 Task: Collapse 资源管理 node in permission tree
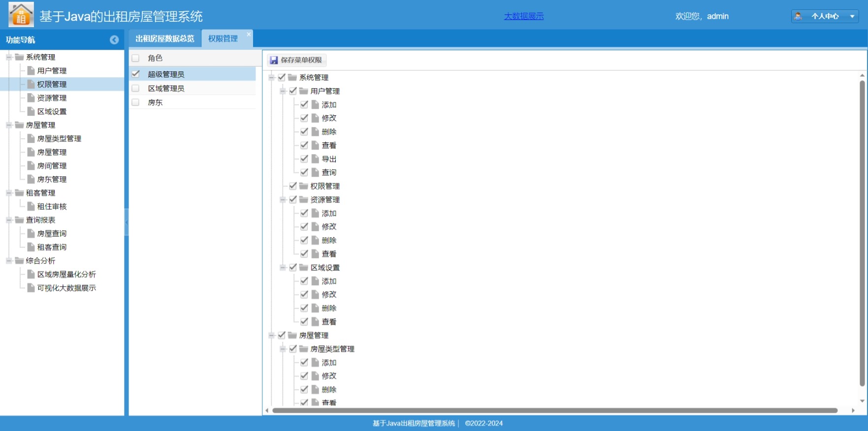[x=283, y=199]
